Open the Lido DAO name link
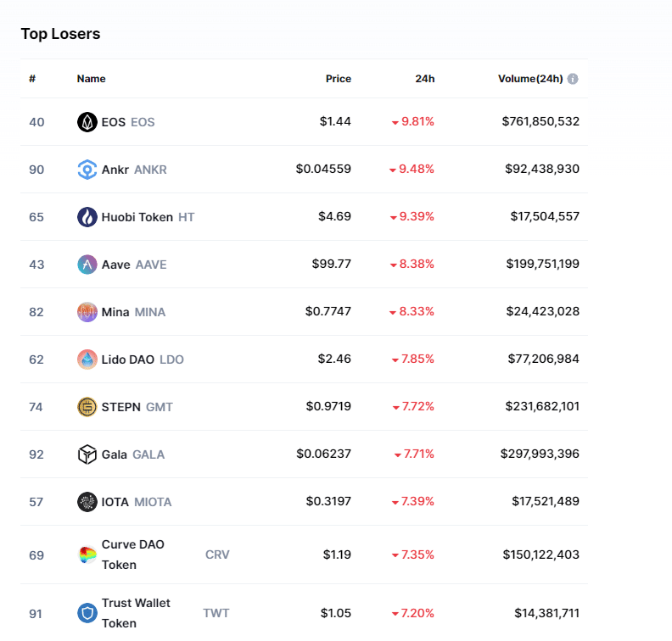This screenshot has height=641, width=672. 127,360
